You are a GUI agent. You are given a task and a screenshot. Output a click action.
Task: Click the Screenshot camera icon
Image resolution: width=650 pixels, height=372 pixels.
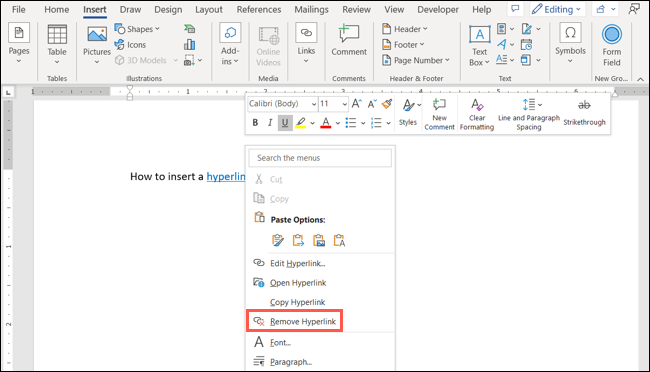pyautogui.click(x=189, y=61)
